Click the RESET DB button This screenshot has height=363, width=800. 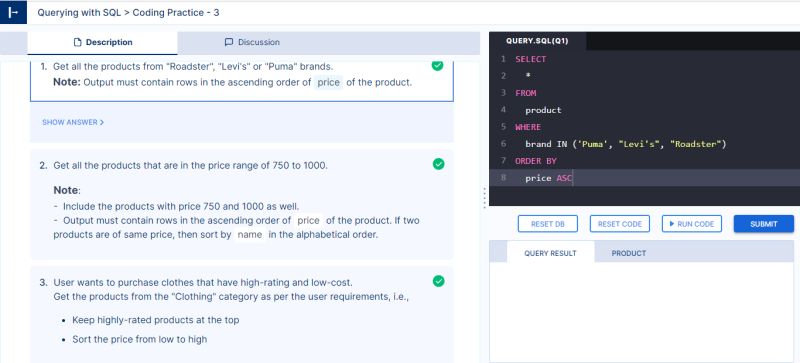[x=547, y=224]
